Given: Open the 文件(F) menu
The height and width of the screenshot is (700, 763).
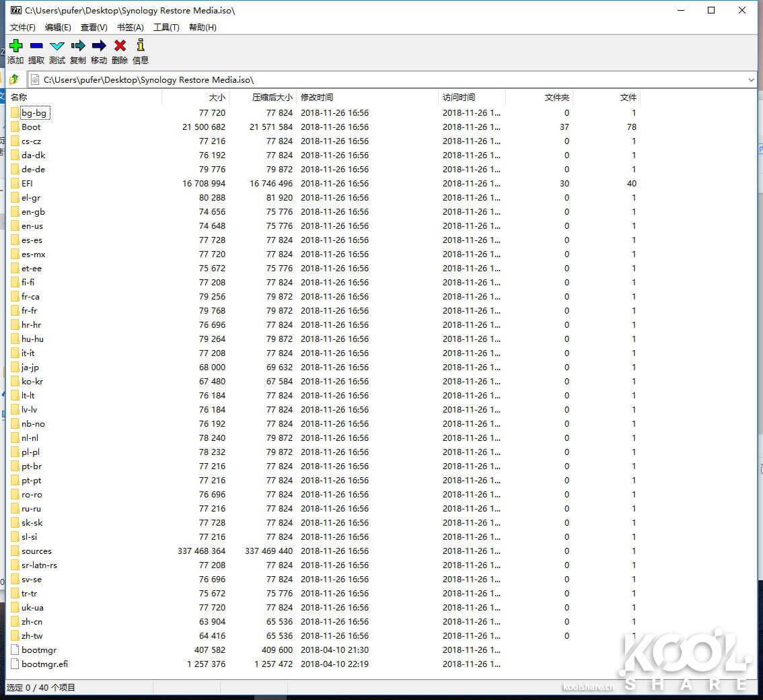Looking at the screenshot, I should click(22, 28).
